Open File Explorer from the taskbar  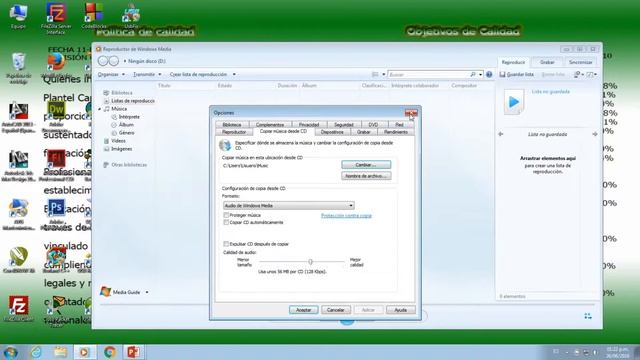click(60, 352)
